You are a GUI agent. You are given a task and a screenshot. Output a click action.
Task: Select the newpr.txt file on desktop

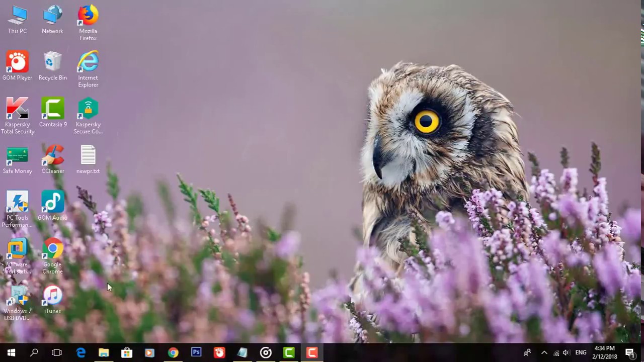point(88,160)
